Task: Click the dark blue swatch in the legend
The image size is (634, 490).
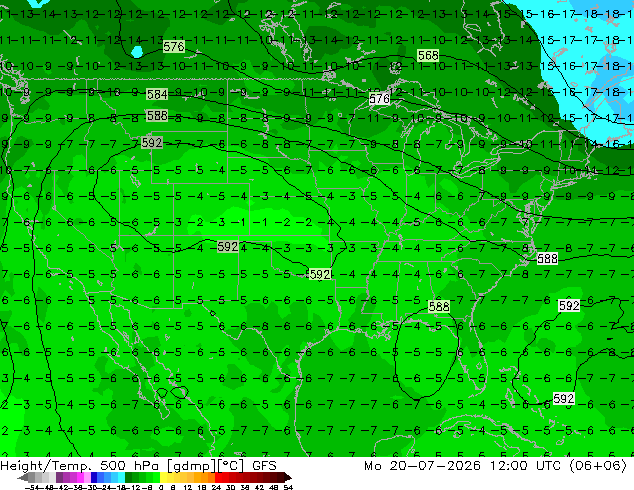Action: (x=94, y=477)
